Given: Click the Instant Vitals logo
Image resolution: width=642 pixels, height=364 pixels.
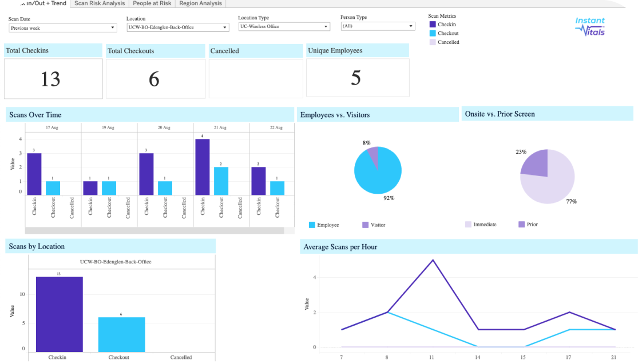Looking at the screenshot, I should [x=590, y=27].
